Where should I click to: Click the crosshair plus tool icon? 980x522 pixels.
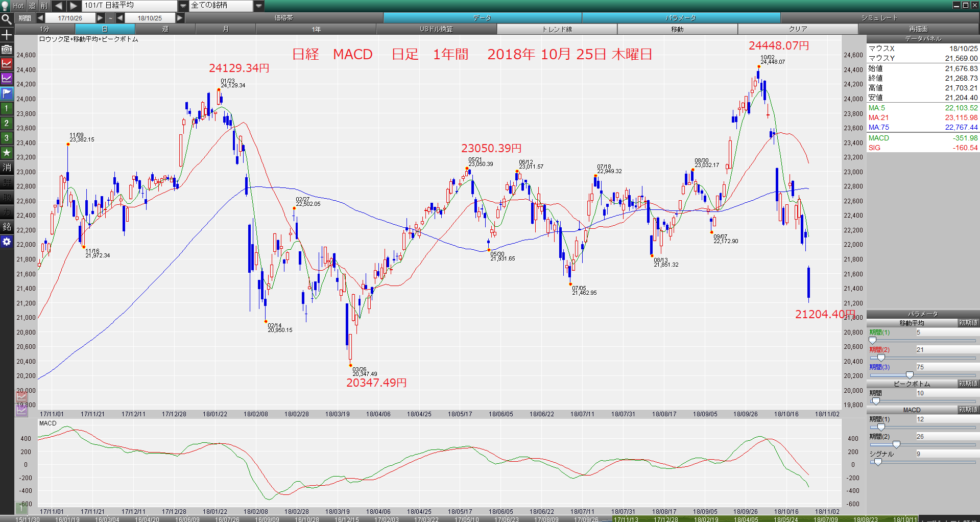(x=7, y=35)
